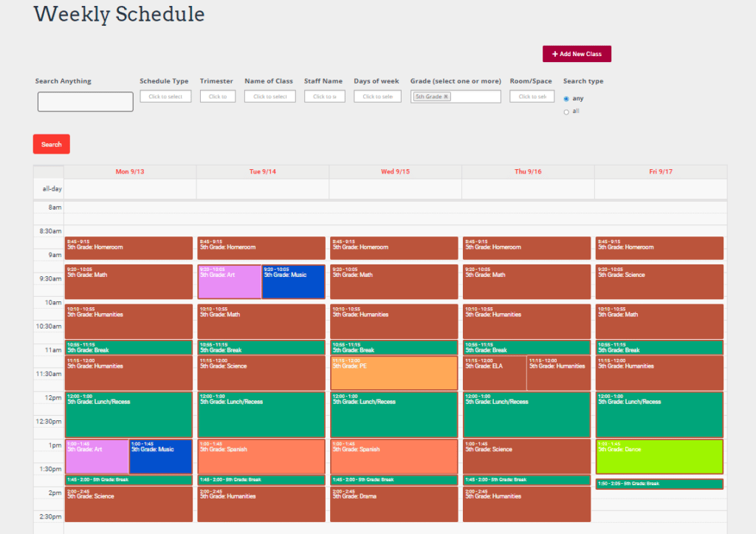
Task: Open the Grade selection field
Action: 456,97
